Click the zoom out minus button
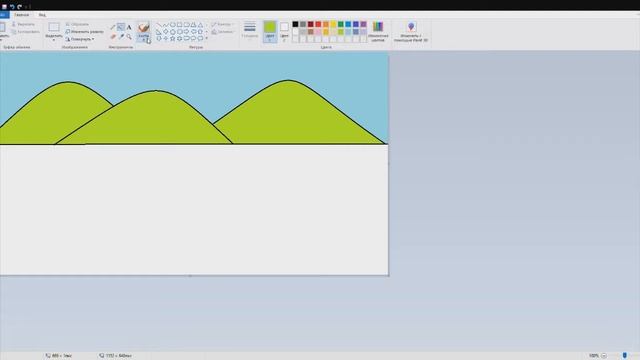This screenshot has width=640, height=360. pyautogui.click(x=604, y=356)
